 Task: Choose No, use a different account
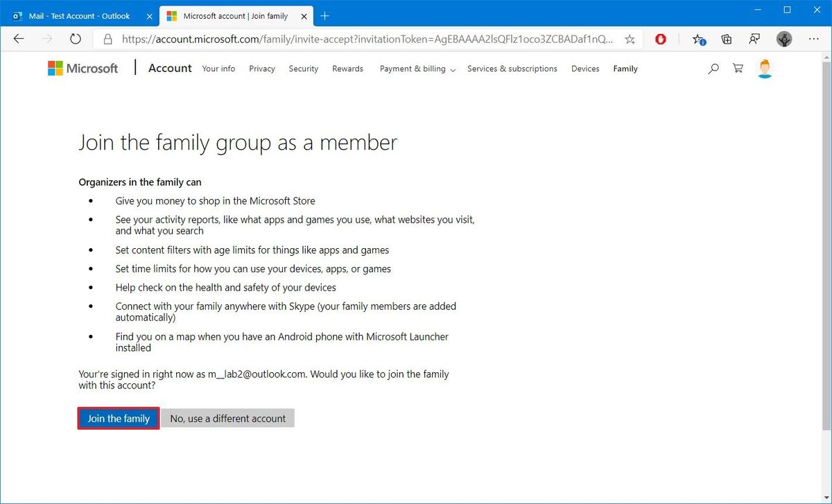click(x=228, y=418)
